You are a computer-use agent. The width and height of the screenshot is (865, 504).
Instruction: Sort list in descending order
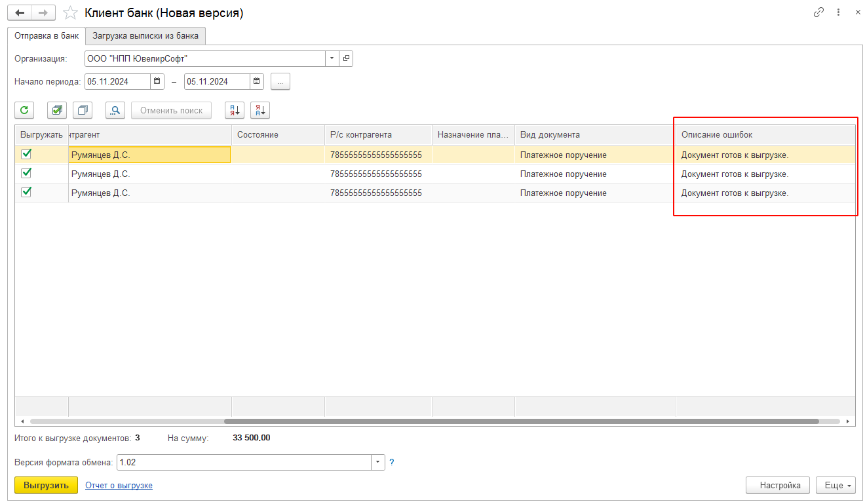260,110
